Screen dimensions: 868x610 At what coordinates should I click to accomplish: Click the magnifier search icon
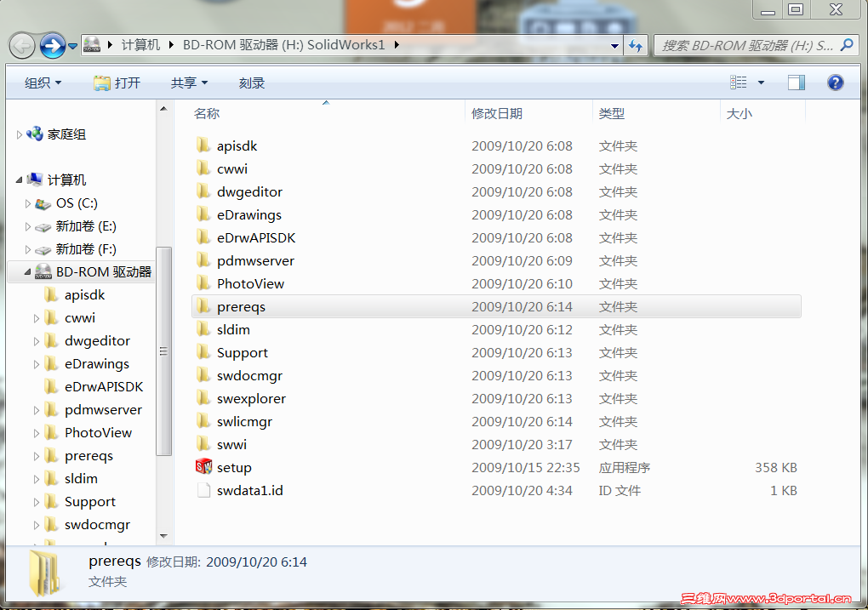pyautogui.click(x=847, y=45)
